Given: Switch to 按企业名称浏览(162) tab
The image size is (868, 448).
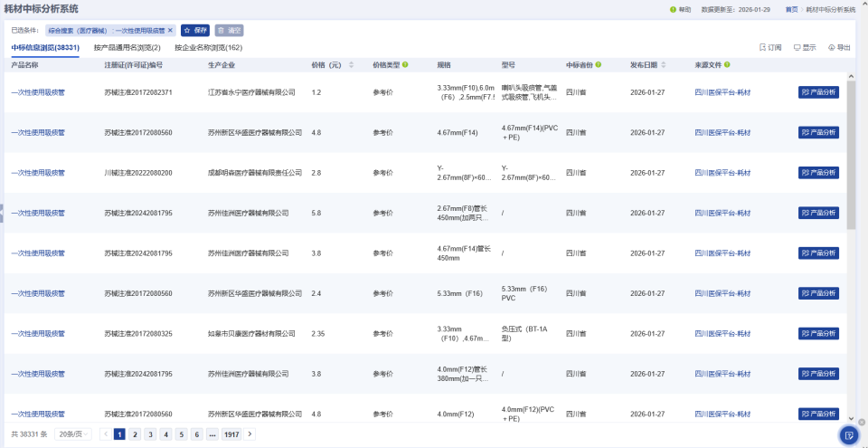Looking at the screenshot, I should coord(208,48).
